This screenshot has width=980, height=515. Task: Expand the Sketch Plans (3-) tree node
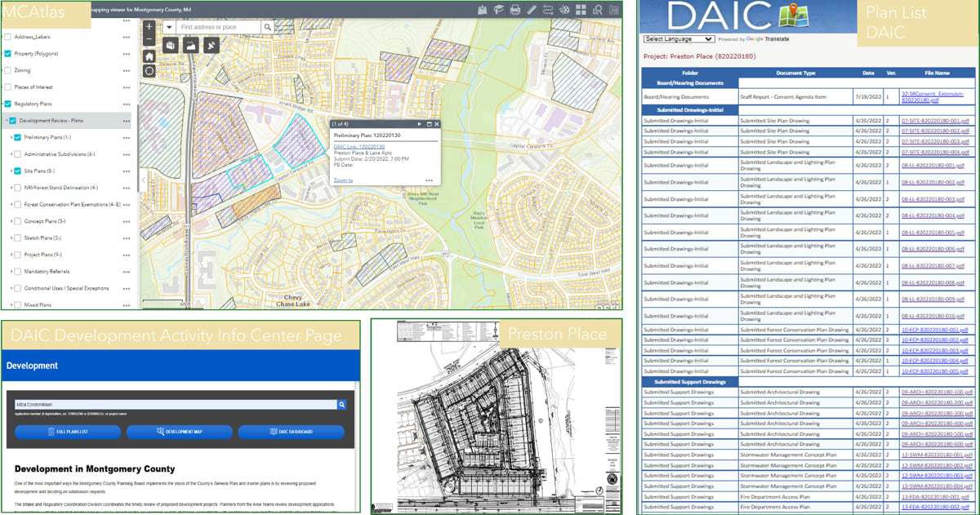click(11, 238)
